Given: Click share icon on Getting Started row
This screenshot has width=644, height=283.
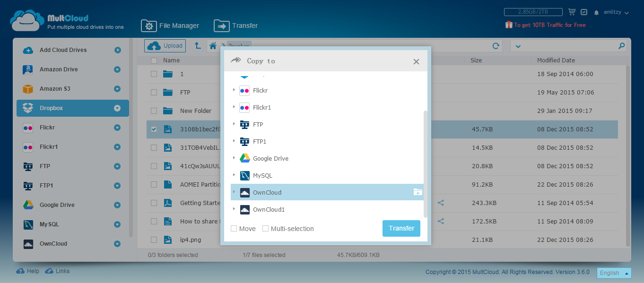Looking at the screenshot, I should pos(441,203).
